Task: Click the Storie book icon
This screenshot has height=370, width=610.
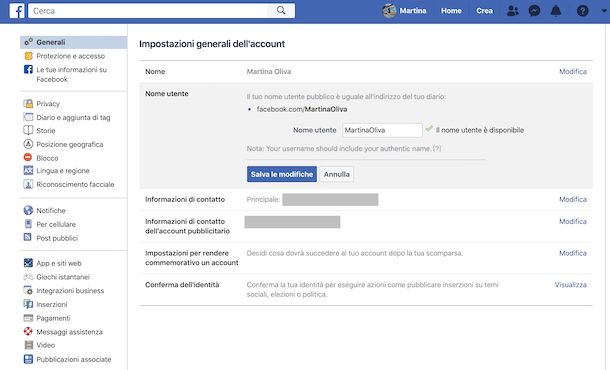Action: click(x=28, y=130)
